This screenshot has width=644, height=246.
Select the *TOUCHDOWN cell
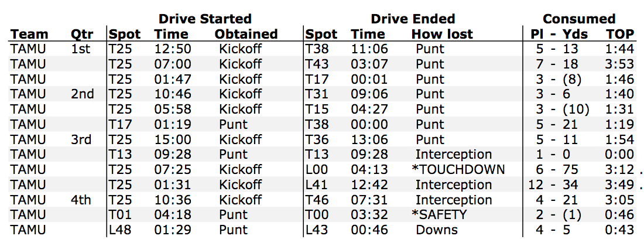pos(460,169)
